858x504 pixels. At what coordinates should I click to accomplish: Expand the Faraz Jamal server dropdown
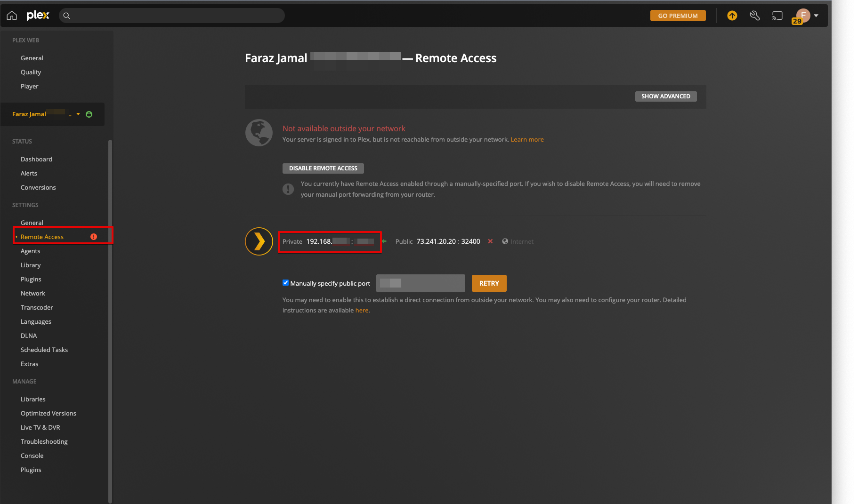point(78,114)
